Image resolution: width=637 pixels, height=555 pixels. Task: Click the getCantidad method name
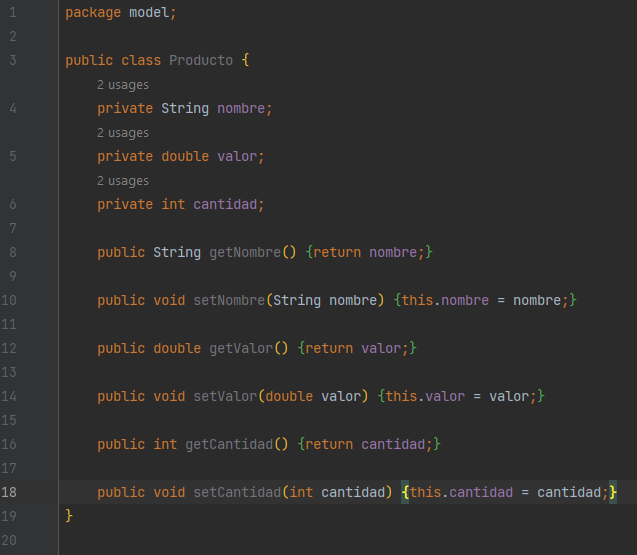(x=229, y=444)
